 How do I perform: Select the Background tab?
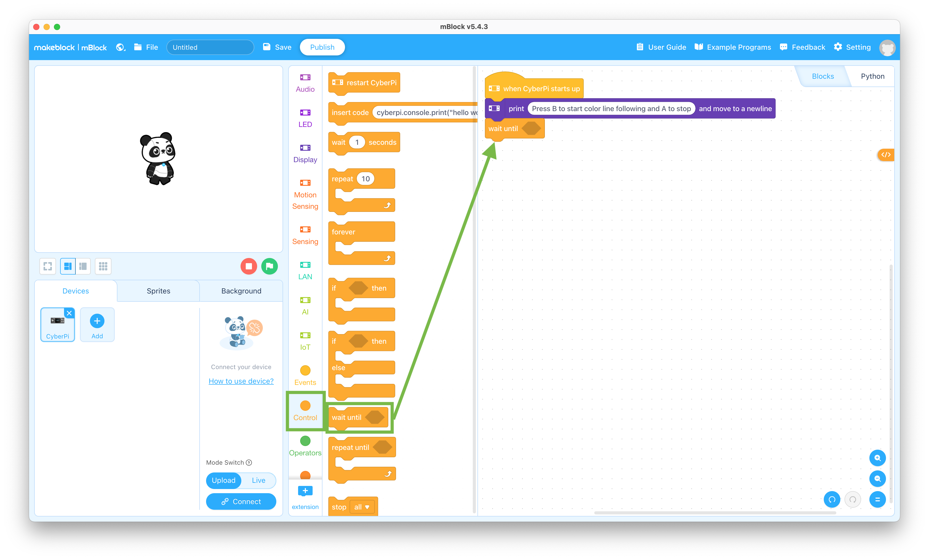click(241, 291)
